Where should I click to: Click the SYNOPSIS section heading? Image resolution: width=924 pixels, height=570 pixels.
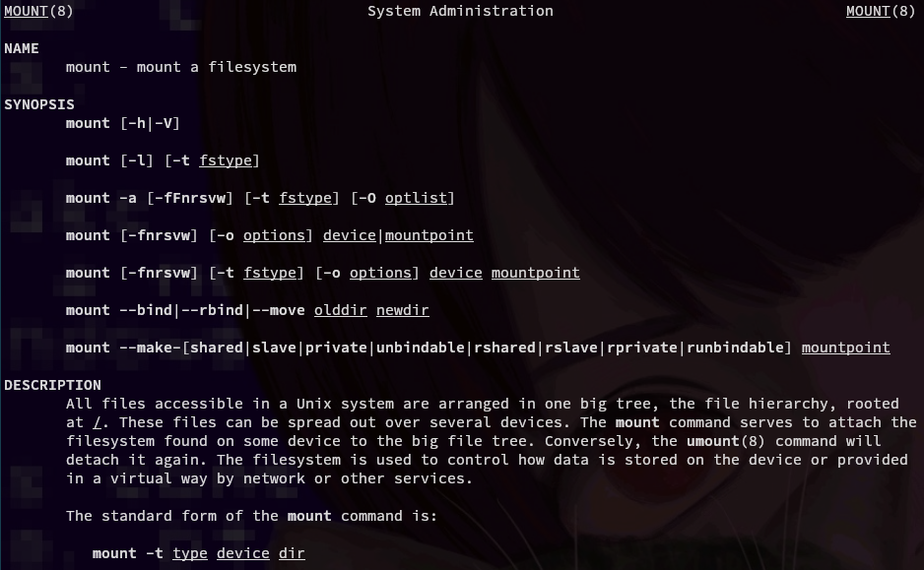coord(39,104)
